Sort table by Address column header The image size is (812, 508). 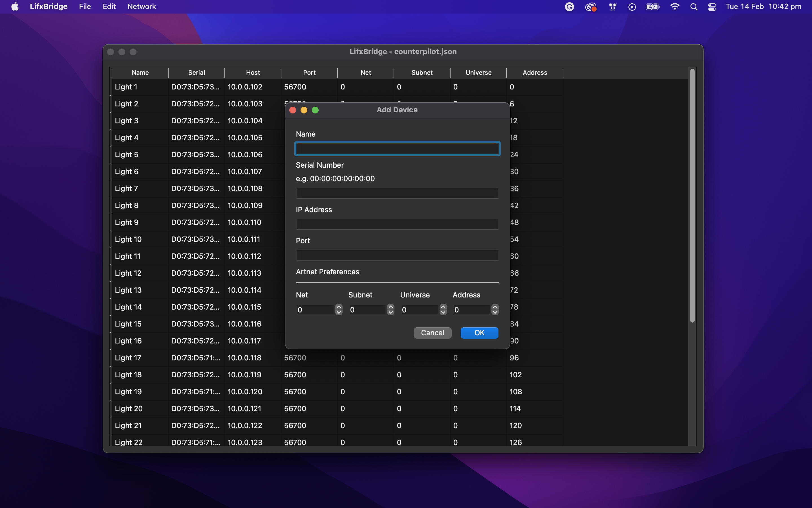(535, 73)
